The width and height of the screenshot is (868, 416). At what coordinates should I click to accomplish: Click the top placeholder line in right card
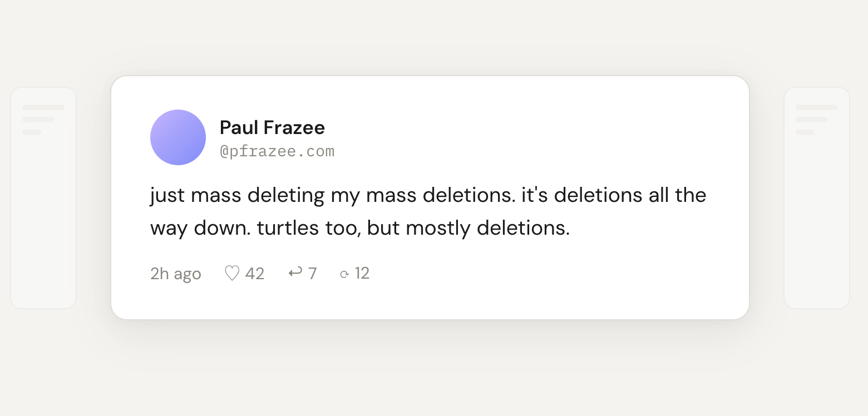point(816,107)
